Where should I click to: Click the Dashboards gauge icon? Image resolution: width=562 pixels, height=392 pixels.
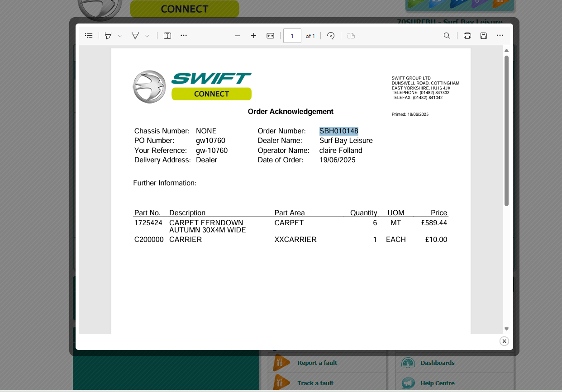click(x=408, y=363)
